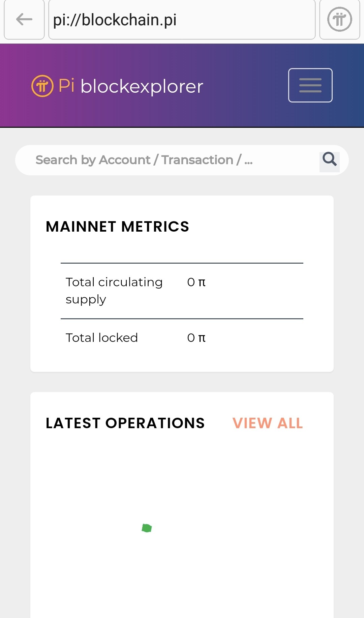The height and width of the screenshot is (618, 364).
Task: Click the Total locked value 0 π
Action: pos(196,338)
